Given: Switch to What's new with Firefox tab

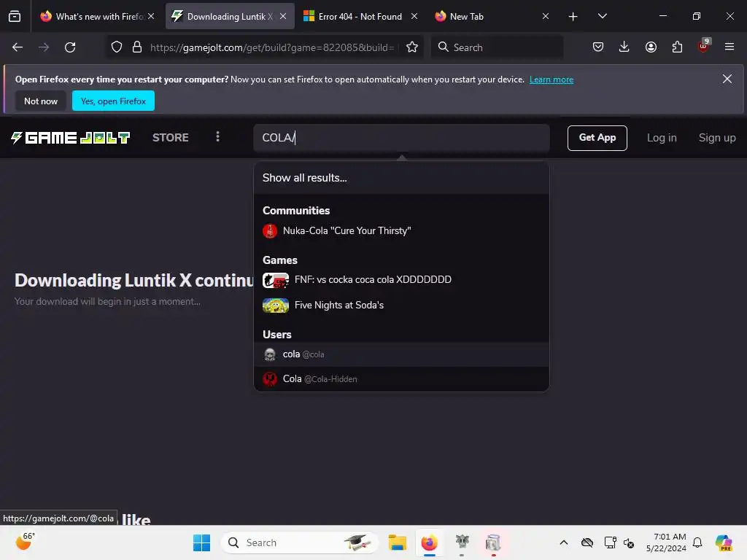Looking at the screenshot, I should tap(99, 17).
